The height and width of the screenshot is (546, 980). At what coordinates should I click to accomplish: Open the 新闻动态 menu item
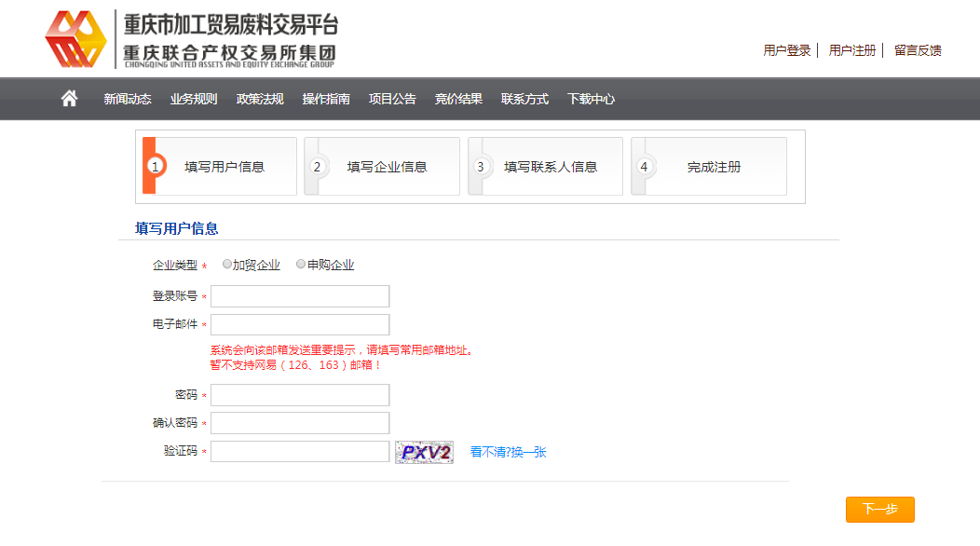tap(127, 99)
